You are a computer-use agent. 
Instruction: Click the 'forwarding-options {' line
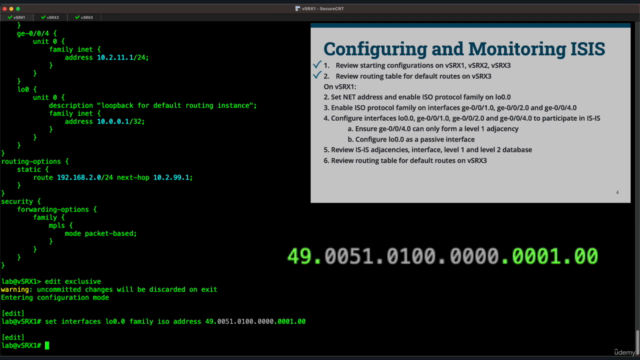[57, 209]
